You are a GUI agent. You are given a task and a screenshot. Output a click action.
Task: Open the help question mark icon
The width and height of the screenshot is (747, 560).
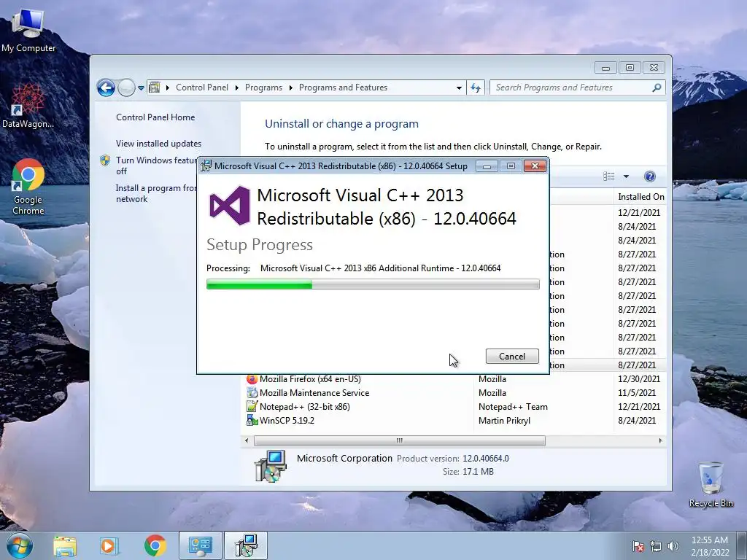(x=650, y=176)
